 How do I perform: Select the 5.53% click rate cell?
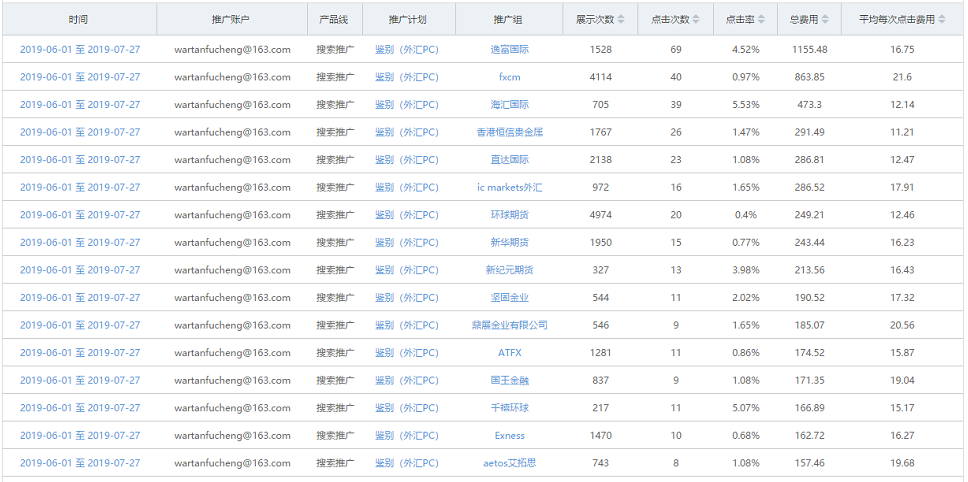[x=745, y=105]
